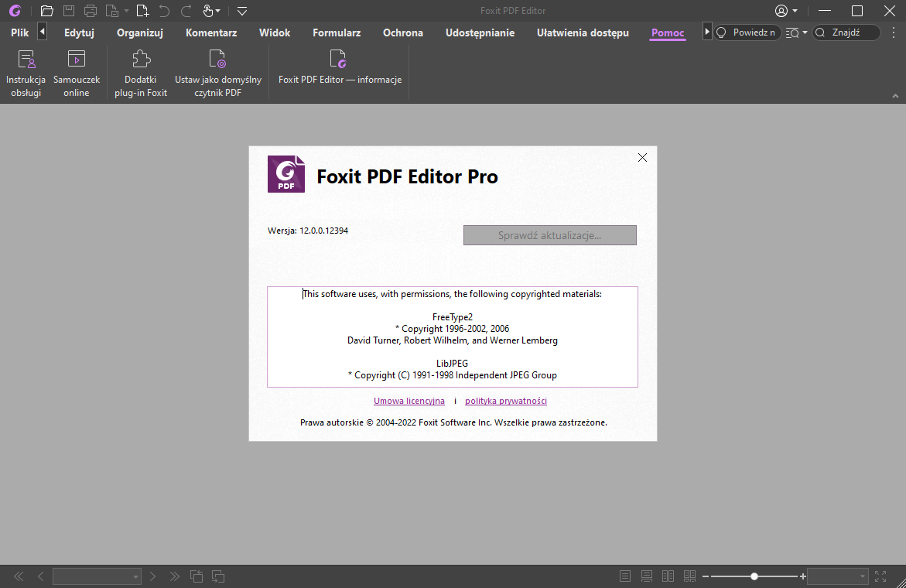The height and width of the screenshot is (588, 906).
Task: Open the Samouczek online tutorial
Action: (77, 73)
